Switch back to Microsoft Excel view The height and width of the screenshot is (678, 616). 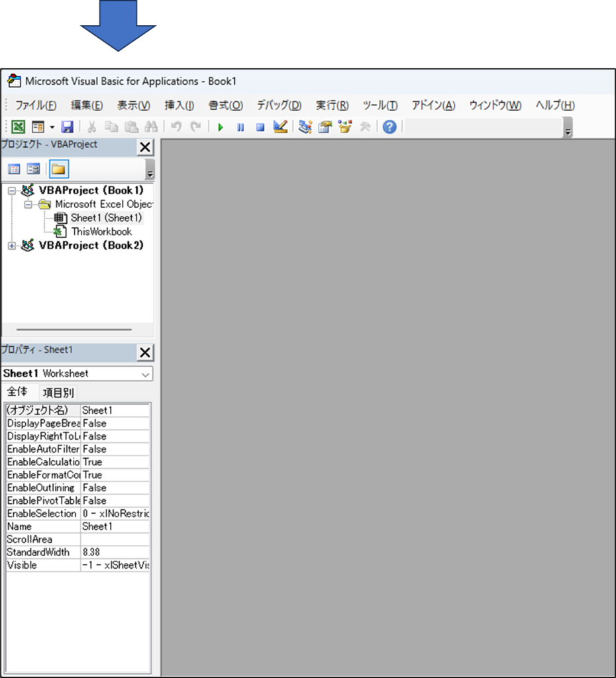point(18,126)
